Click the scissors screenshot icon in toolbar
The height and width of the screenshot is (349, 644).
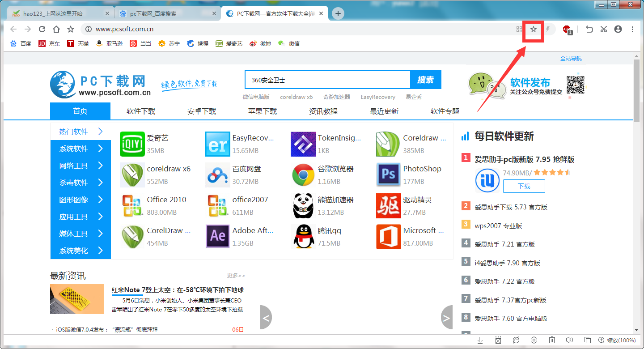click(x=603, y=29)
